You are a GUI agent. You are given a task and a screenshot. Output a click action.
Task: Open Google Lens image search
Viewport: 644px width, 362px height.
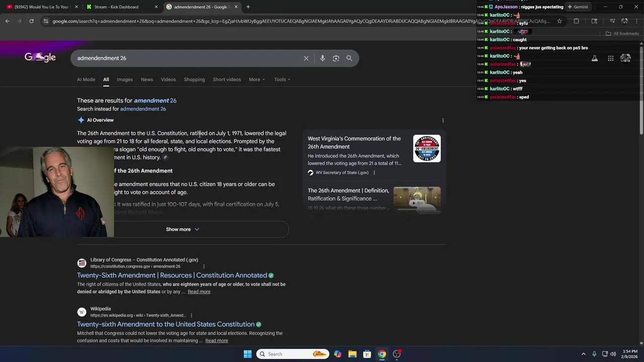(x=336, y=58)
